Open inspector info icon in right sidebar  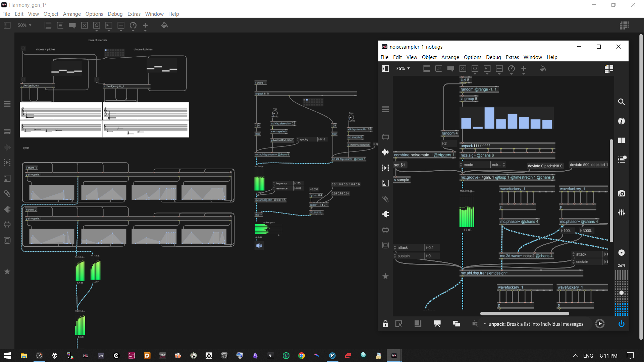click(x=621, y=121)
